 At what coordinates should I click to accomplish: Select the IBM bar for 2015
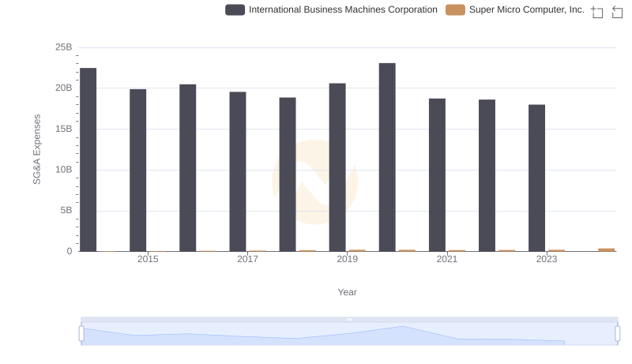click(x=137, y=171)
